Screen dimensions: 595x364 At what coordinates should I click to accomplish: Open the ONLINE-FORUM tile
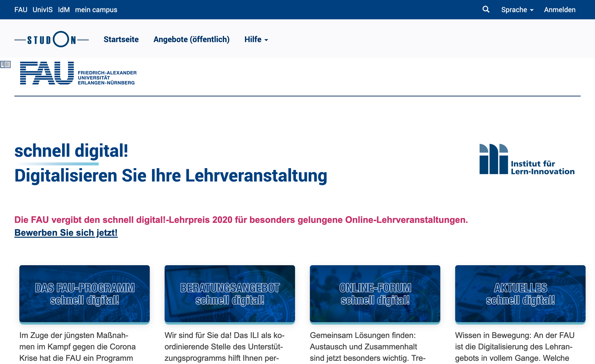pyautogui.click(x=375, y=294)
